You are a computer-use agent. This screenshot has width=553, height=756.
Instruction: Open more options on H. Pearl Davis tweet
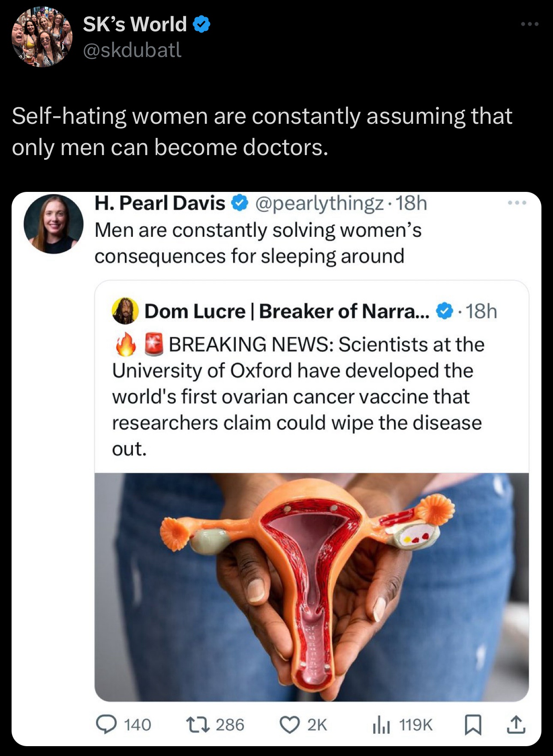pos(517,203)
